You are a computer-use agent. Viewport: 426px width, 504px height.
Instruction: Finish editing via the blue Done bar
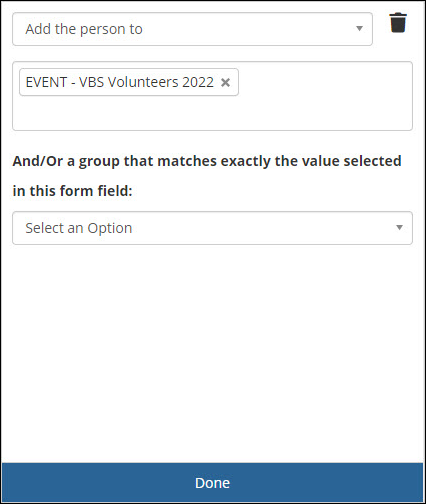(212, 483)
